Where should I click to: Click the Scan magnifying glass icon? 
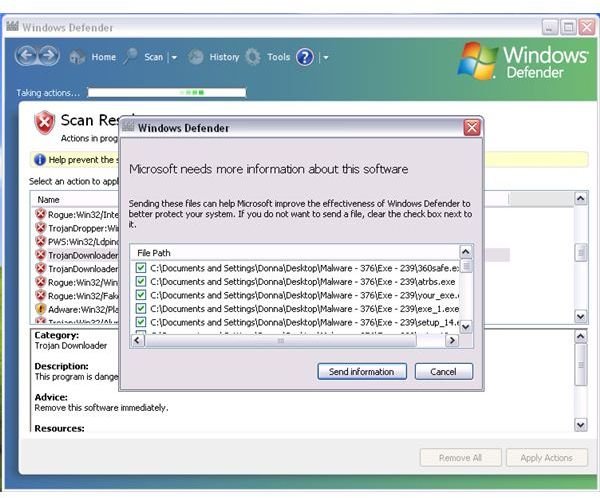tap(131, 57)
